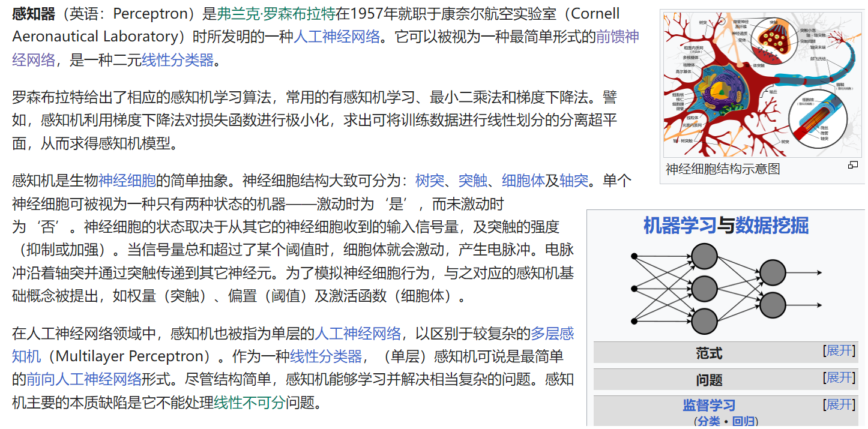
Task: Open the 监督学习 heading link
Action: pos(708,406)
